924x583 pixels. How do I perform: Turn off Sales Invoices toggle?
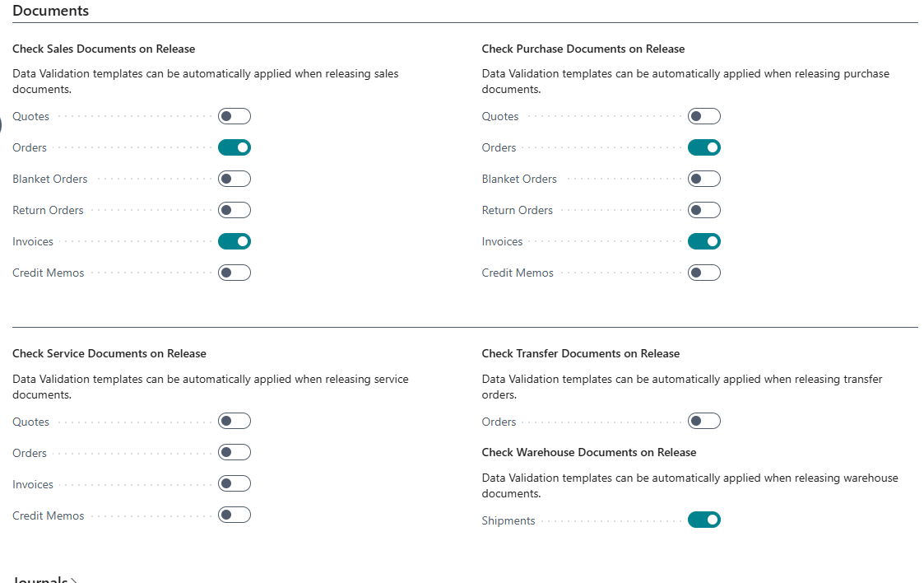(x=234, y=241)
